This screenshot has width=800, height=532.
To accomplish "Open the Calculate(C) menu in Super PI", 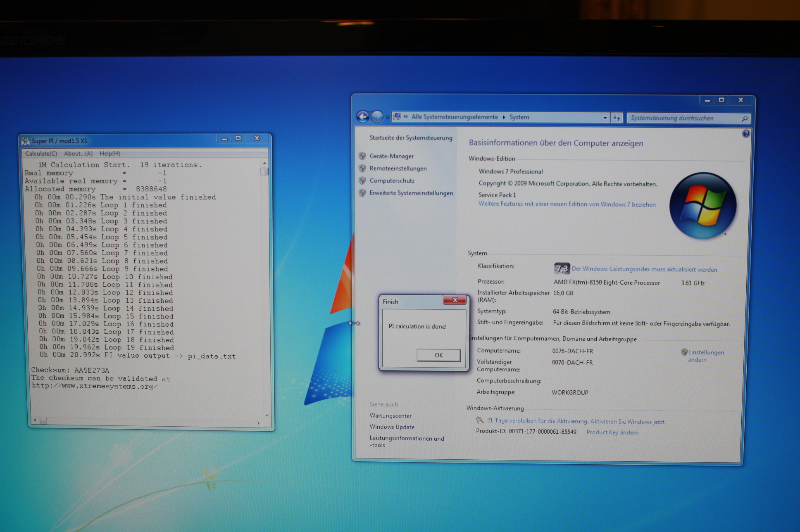I will 41,154.
